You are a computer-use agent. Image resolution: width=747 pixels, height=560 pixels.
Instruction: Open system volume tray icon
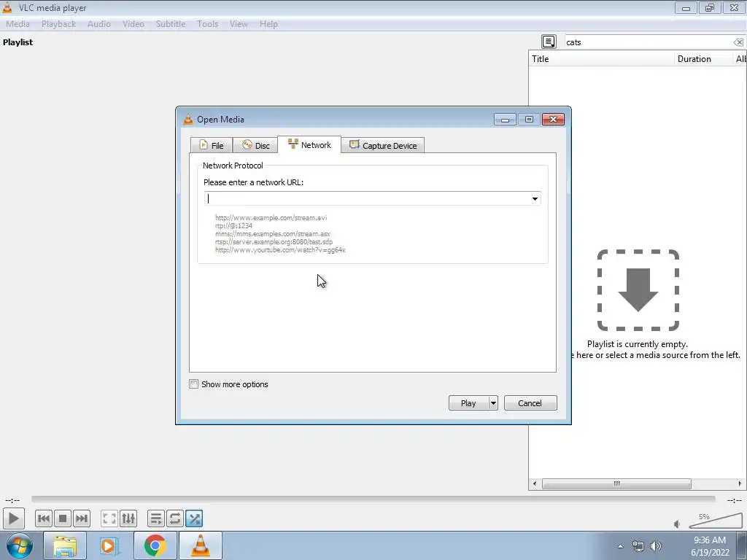(x=656, y=546)
